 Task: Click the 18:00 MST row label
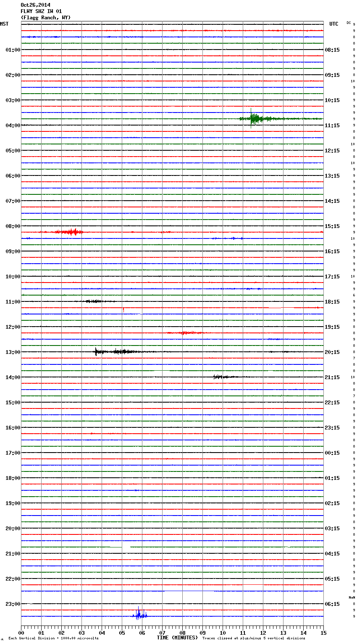13,478
